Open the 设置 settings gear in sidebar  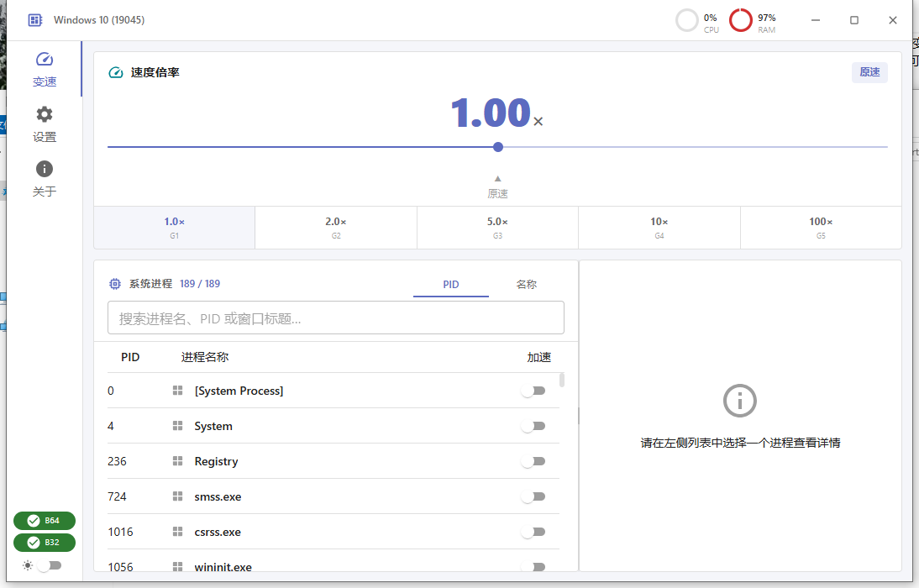coord(45,124)
